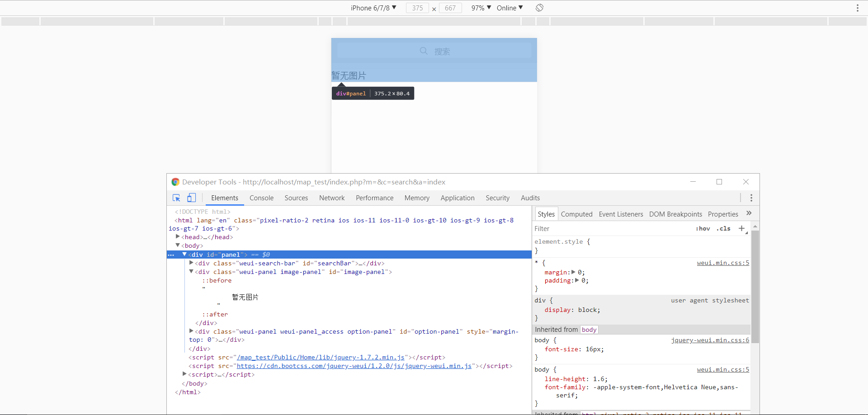Maximize the Developer Tools window
Screen dimensions: 868x415
[719, 182]
